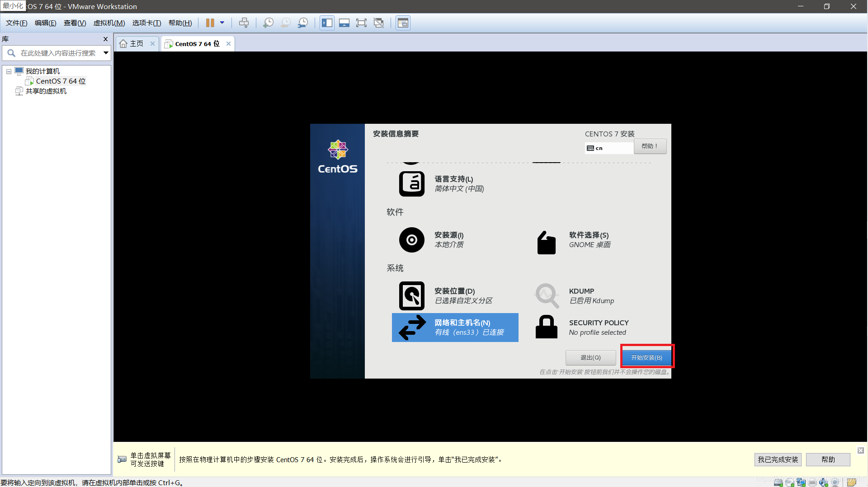The width and height of the screenshot is (868, 487).
Task: Close the yellow install hint bar
Action: (861, 450)
